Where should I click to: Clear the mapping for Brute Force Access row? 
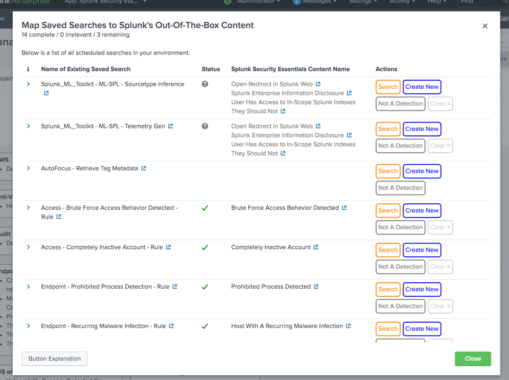tap(440, 227)
